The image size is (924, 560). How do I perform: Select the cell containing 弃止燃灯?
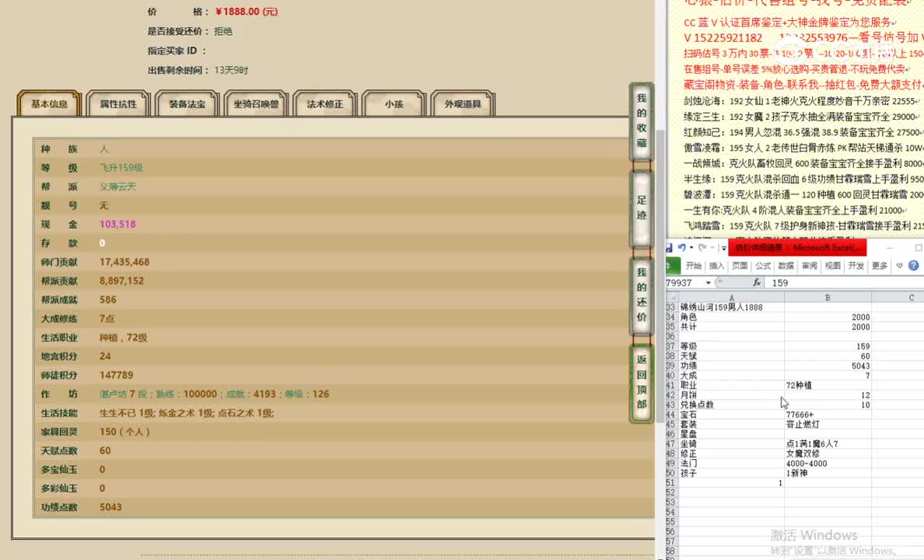point(828,425)
